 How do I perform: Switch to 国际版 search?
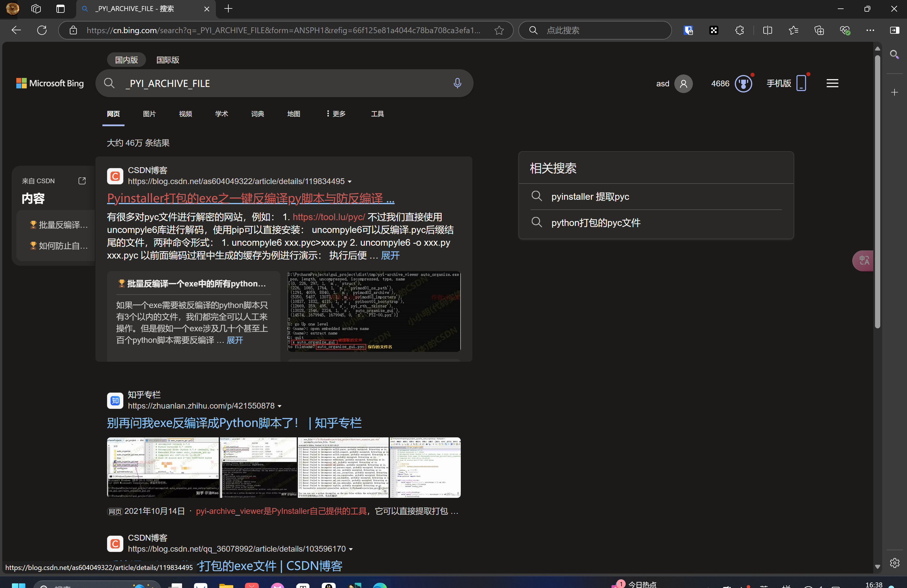(x=168, y=60)
